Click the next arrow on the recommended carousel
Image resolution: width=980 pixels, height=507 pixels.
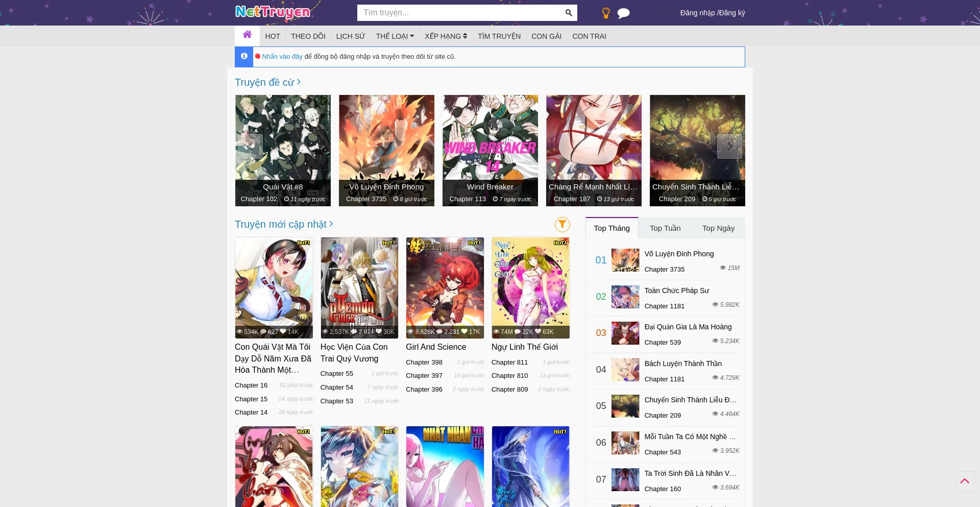(729, 147)
